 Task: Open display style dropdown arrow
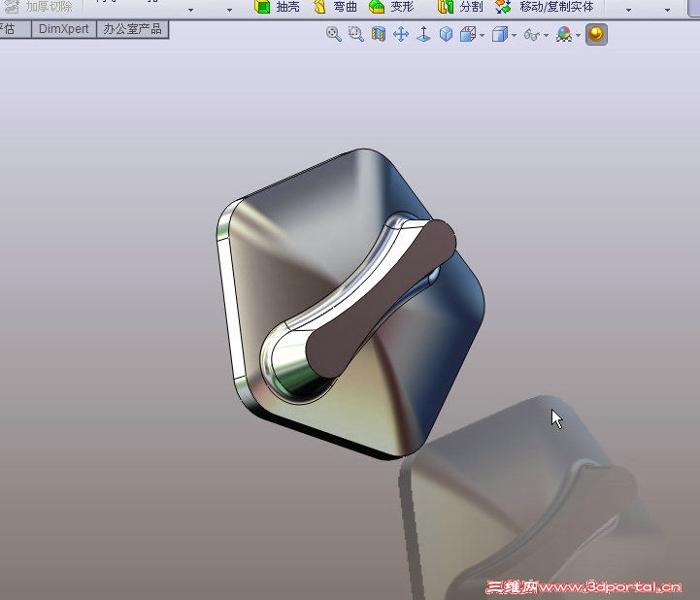(515, 35)
